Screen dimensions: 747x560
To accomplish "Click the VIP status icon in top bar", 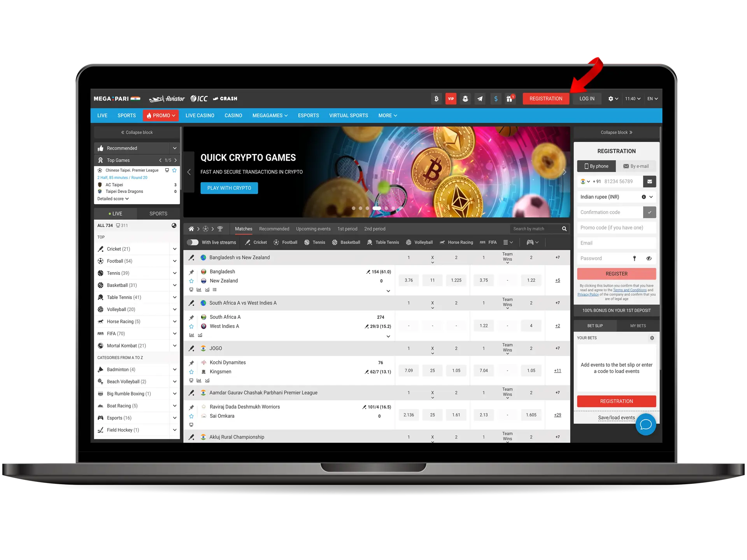I will 451,98.
